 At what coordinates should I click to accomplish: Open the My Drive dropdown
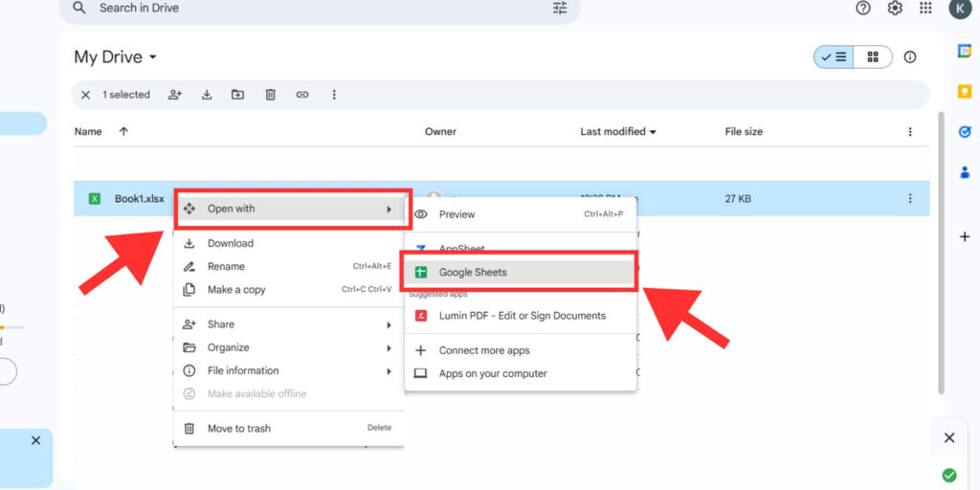click(x=116, y=56)
